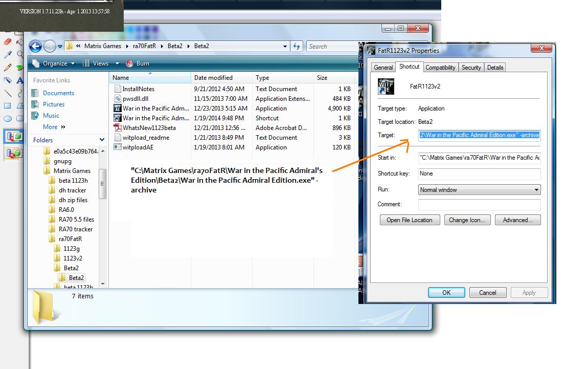
Task: Select the RA70 tracker folder
Action: coord(76,229)
